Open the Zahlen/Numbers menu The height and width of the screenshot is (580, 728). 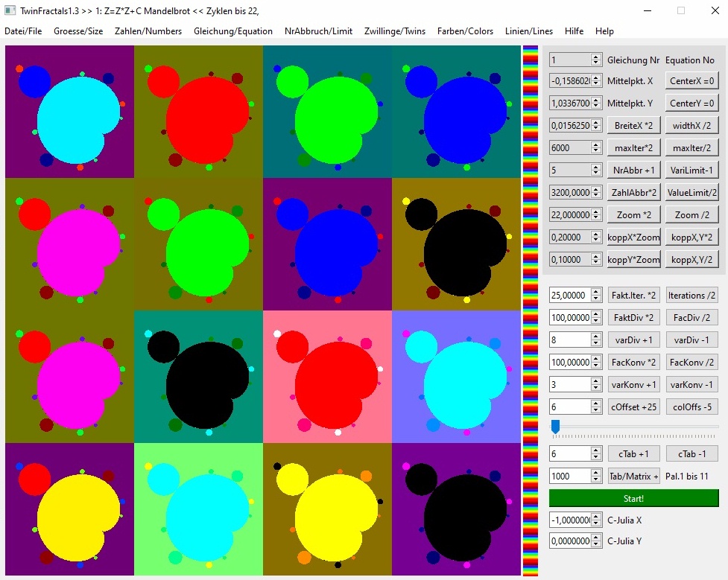pyautogui.click(x=148, y=31)
